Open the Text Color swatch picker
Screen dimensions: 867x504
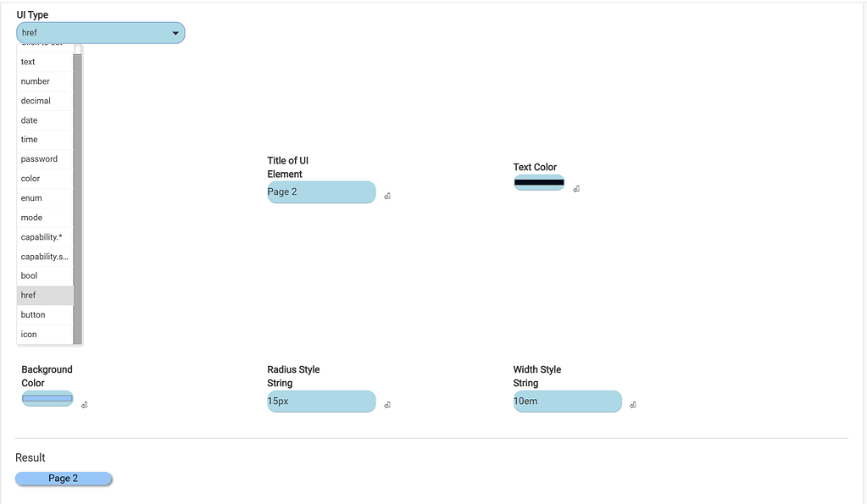539,183
